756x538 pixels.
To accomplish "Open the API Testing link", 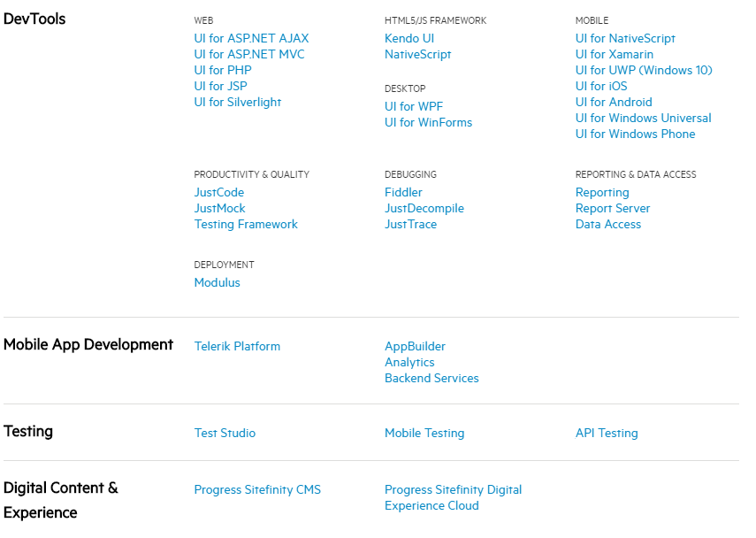I will pyautogui.click(x=607, y=434).
